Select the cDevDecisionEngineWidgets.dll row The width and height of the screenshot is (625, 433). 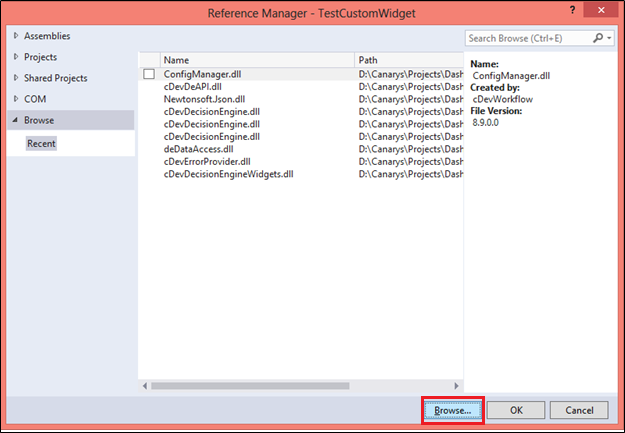[301, 174]
